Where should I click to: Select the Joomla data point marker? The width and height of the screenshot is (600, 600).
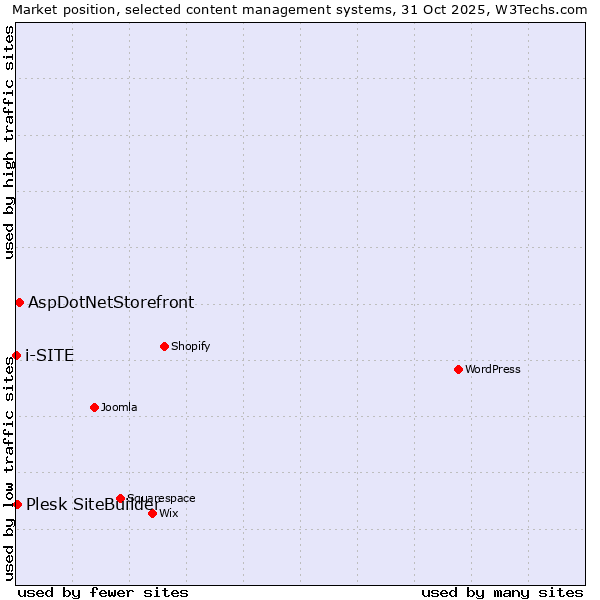pyautogui.click(x=94, y=407)
